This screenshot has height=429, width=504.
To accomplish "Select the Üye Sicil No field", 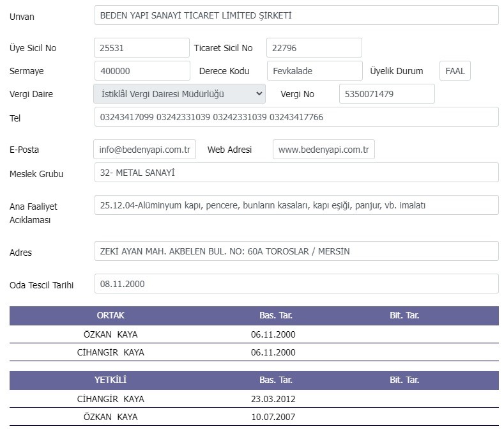I will 142,47.
